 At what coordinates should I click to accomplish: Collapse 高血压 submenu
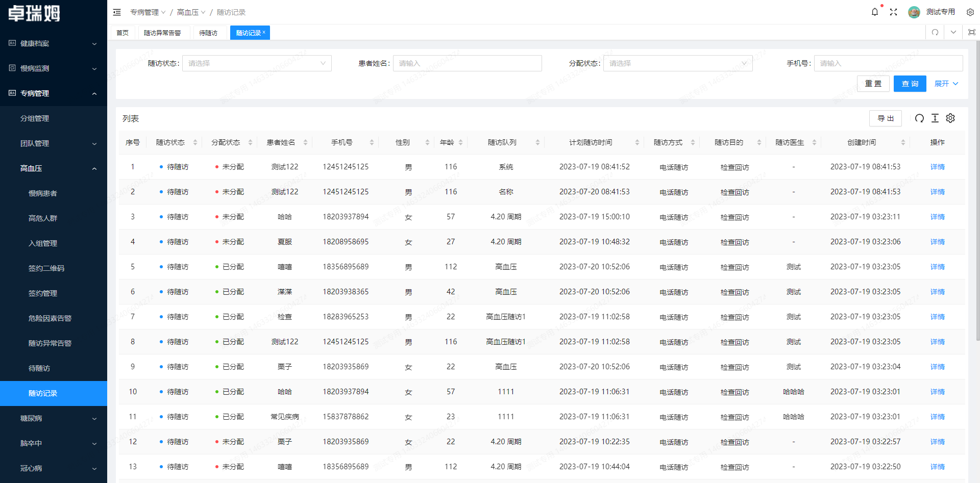coord(54,168)
